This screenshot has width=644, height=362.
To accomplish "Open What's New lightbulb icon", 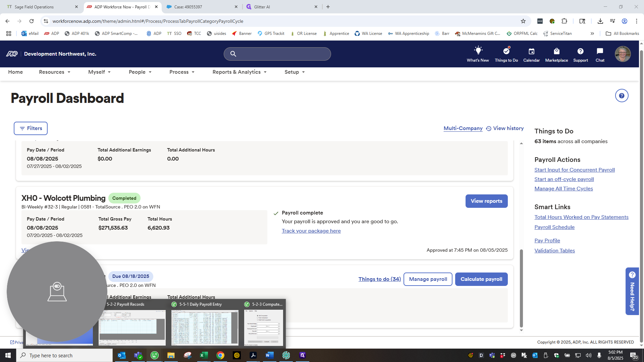I will coord(478,54).
